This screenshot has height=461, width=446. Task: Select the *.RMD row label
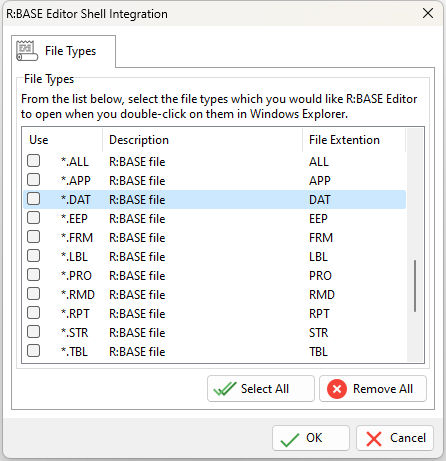point(78,295)
